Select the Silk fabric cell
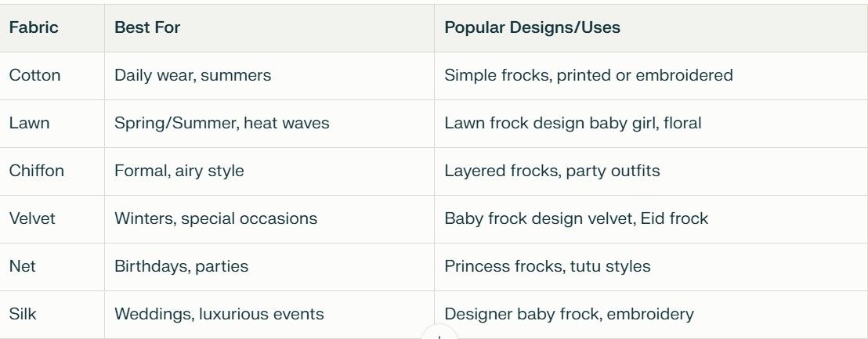This screenshot has height=339, width=868. 23,315
